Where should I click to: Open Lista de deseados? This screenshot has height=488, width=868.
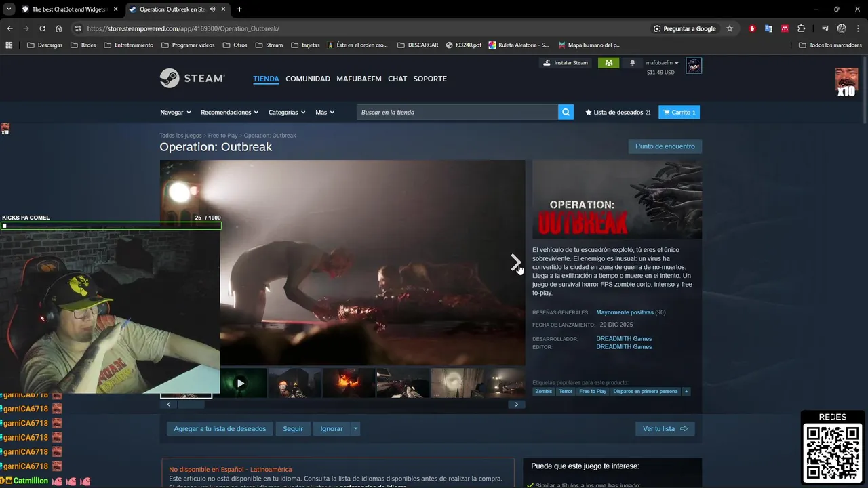pos(618,112)
